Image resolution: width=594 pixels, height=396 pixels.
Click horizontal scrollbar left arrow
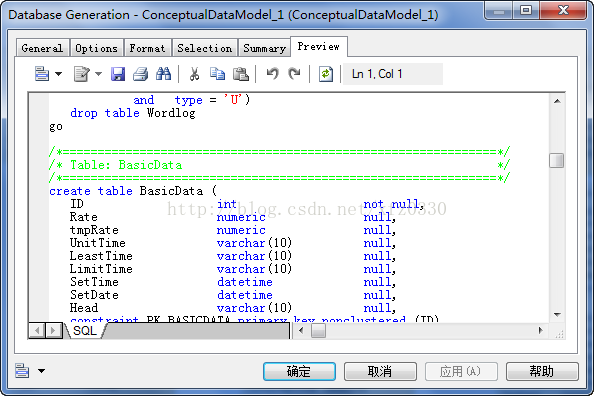(x=301, y=330)
